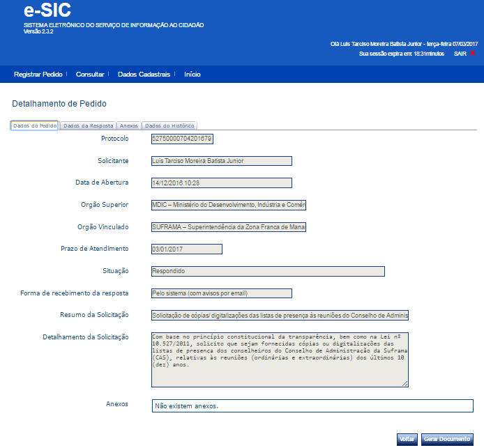Click the Orgão Vinculado SUFRAMA field
The image size is (484, 448).
click(229, 227)
